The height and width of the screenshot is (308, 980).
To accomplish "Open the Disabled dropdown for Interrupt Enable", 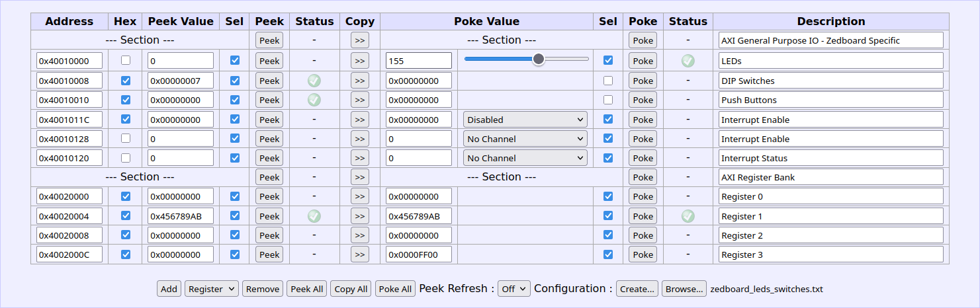I will point(525,120).
